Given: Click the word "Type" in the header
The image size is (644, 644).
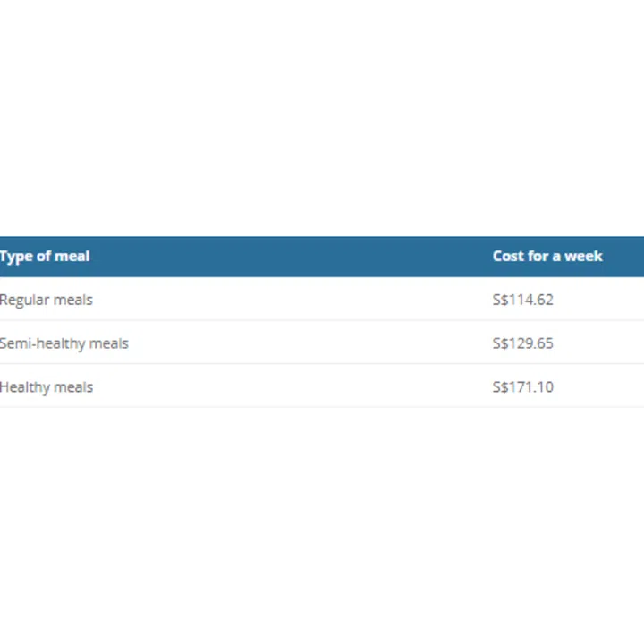Looking at the screenshot, I should [15, 257].
